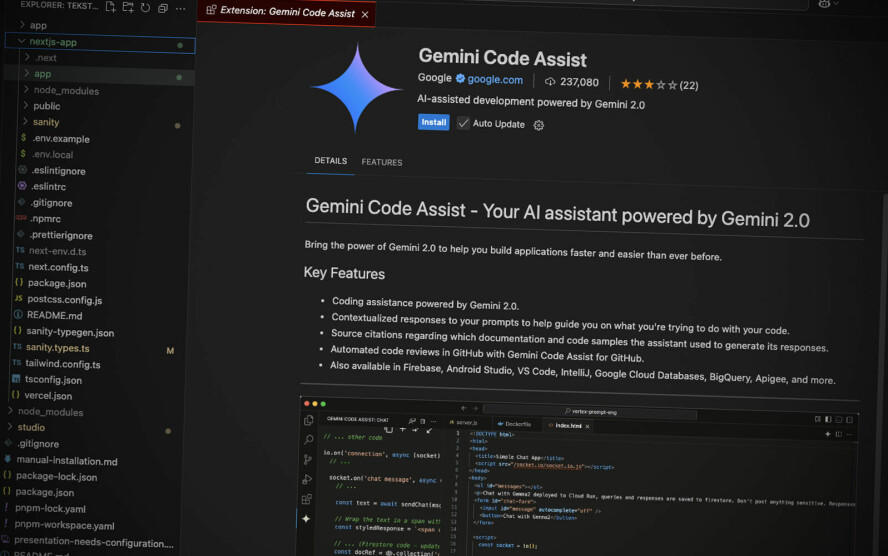Viewport: 888px width, 556px height.
Task: Open the manual-installation.md file
Action: pyautogui.click(x=67, y=461)
